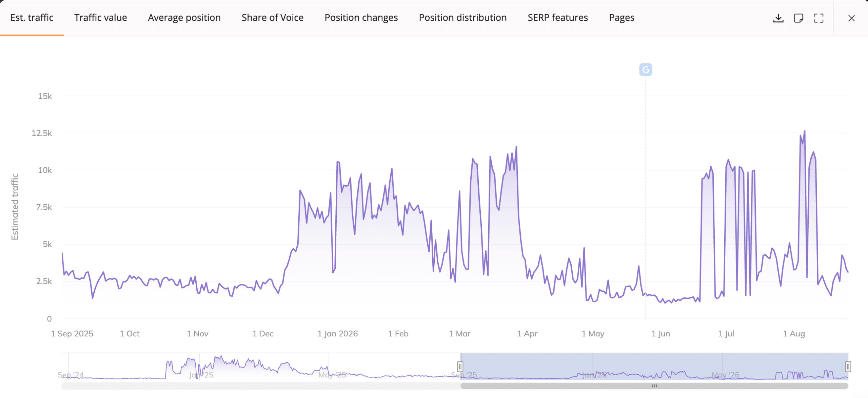Select the Share of Voice tab
Screen dimensions: 868x398
click(273, 18)
